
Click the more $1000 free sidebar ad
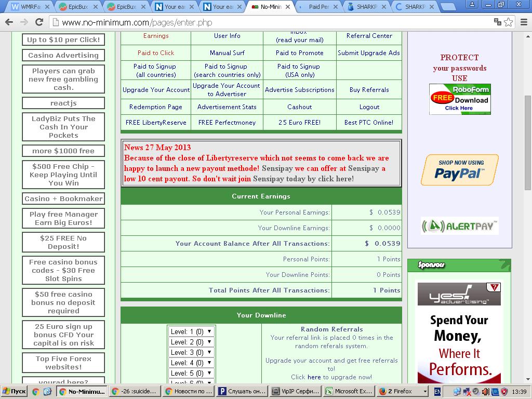coord(63,151)
